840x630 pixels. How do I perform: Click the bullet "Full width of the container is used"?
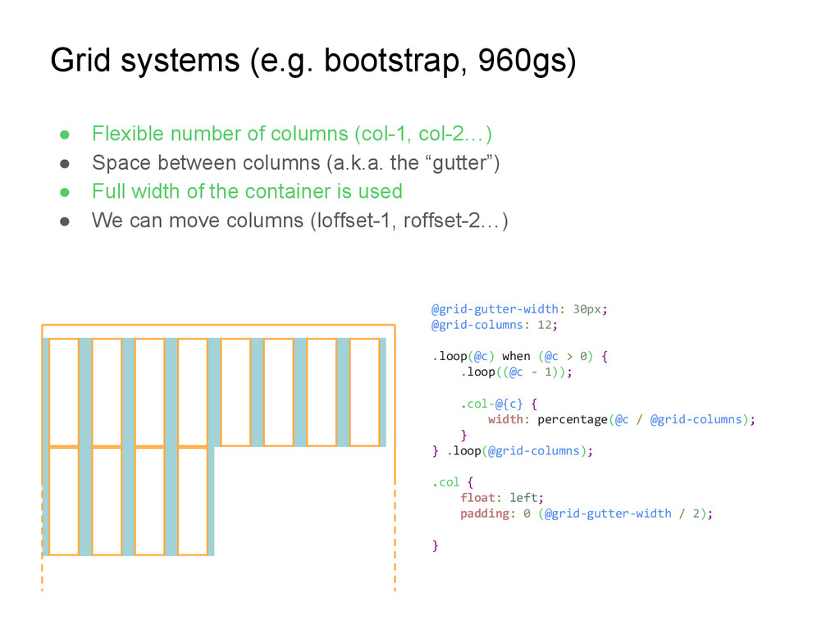tap(247, 191)
